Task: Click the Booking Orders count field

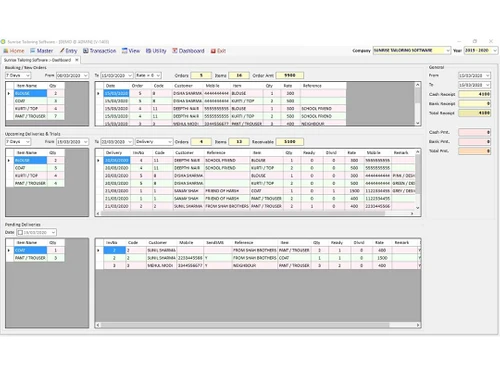Action: tap(201, 75)
